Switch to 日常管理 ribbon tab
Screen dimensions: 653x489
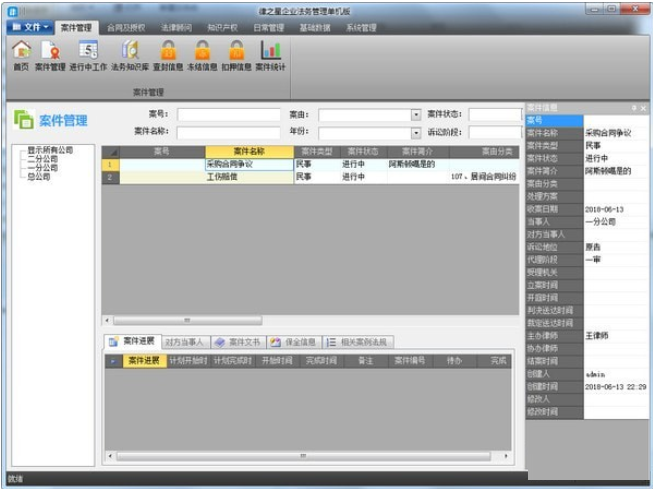point(269,28)
